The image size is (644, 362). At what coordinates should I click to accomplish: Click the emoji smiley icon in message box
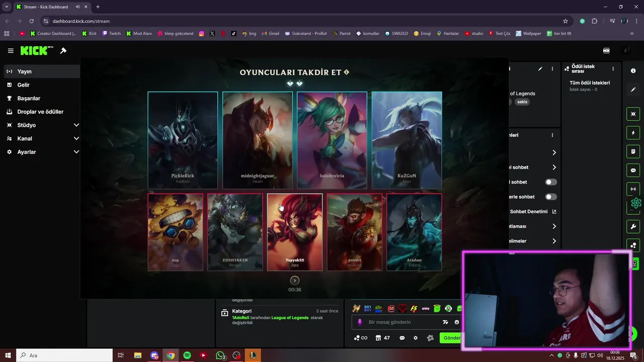point(457,322)
